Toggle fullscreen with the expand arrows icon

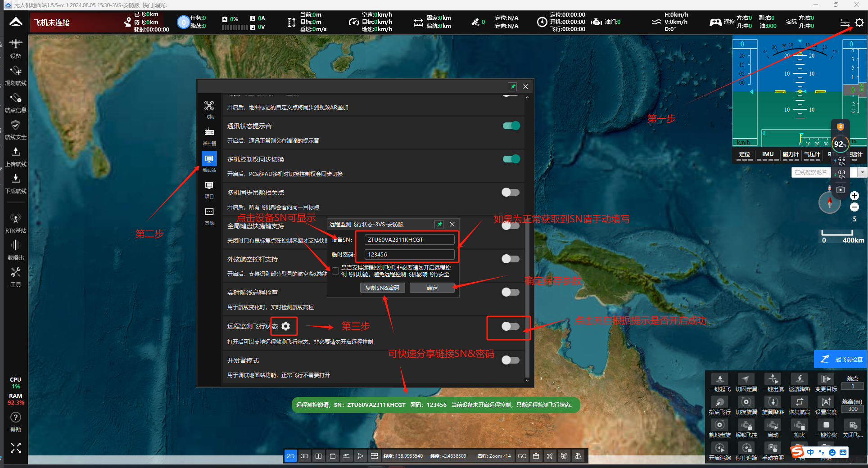[x=15, y=447]
